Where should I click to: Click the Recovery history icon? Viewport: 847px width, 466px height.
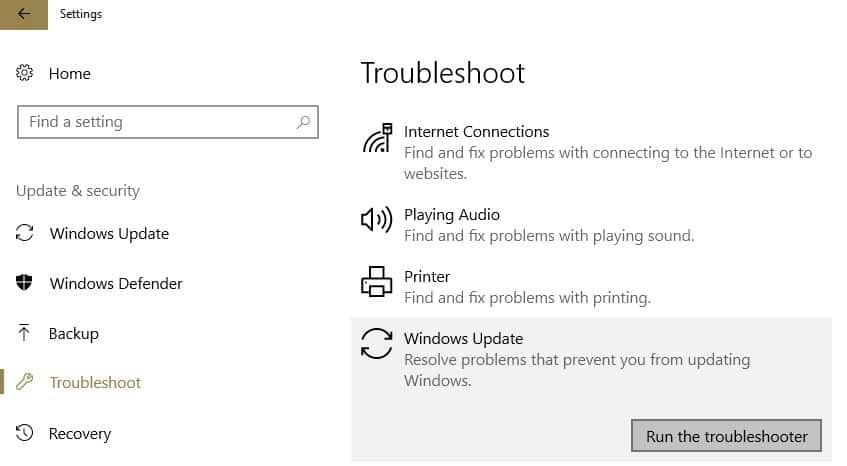click(25, 433)
